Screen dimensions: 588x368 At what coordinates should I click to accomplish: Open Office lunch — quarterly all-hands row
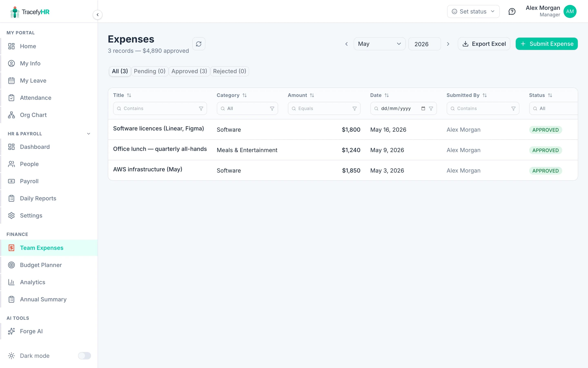(343, 150)
